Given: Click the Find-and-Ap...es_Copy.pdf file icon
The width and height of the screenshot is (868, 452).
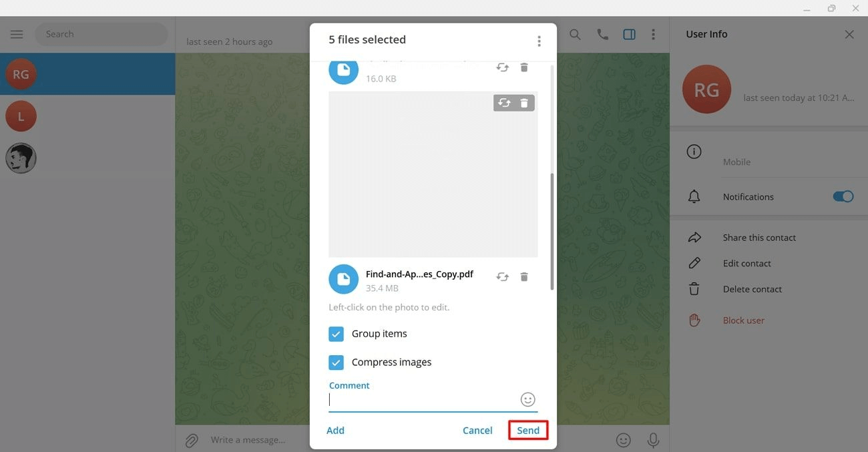Looking at the screenshot, I should tap(343, 280).
